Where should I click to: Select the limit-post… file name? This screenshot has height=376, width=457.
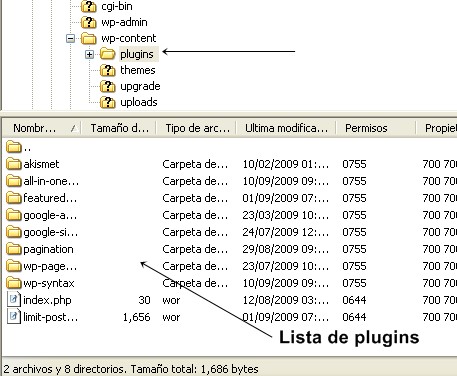click(x=51, y=317)
